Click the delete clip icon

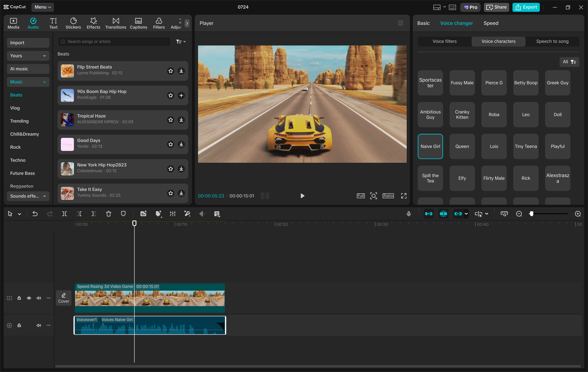click(109, 214)
